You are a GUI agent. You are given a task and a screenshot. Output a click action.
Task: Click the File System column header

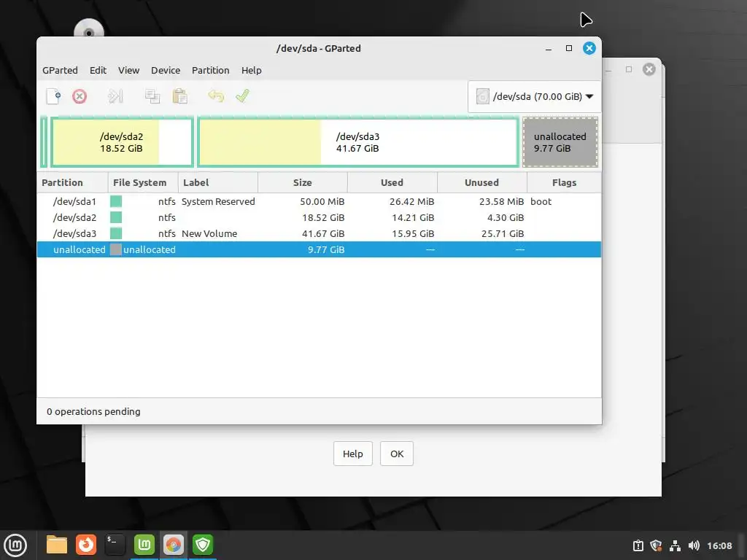click(143, 183)
